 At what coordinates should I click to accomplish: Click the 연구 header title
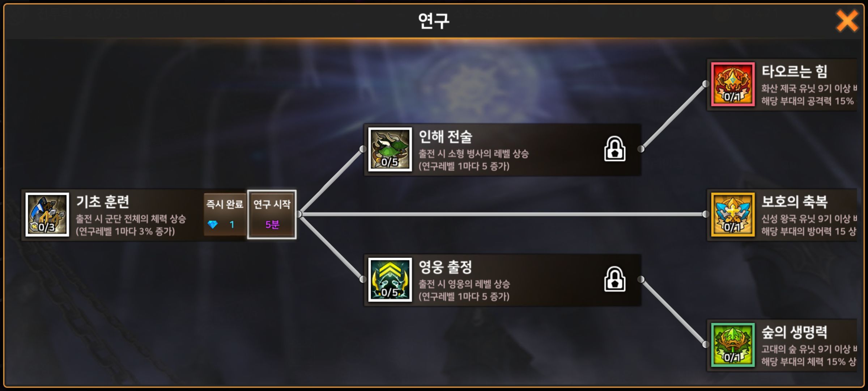click(434, 21)
